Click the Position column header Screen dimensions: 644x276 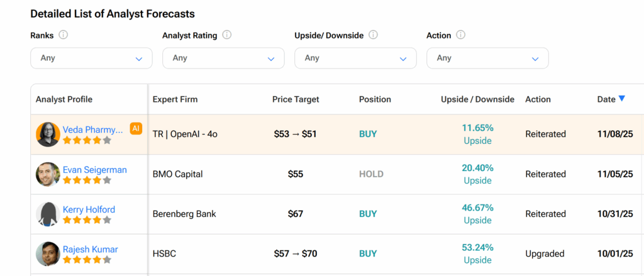click(375, 99)
